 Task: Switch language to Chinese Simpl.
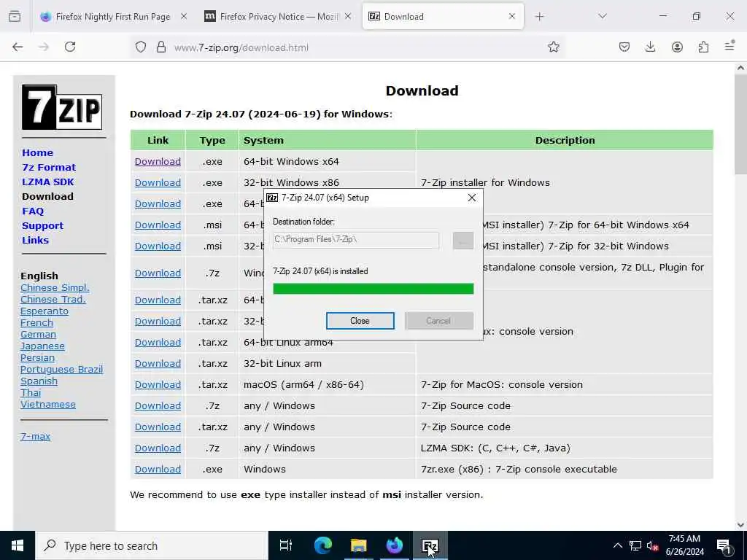[55, 287]
